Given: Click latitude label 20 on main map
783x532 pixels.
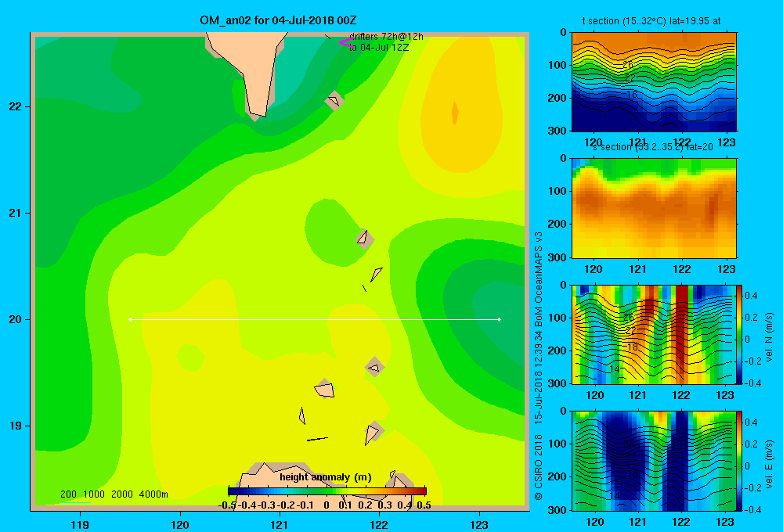Looking at the screenshot, I should pos(16,319).
